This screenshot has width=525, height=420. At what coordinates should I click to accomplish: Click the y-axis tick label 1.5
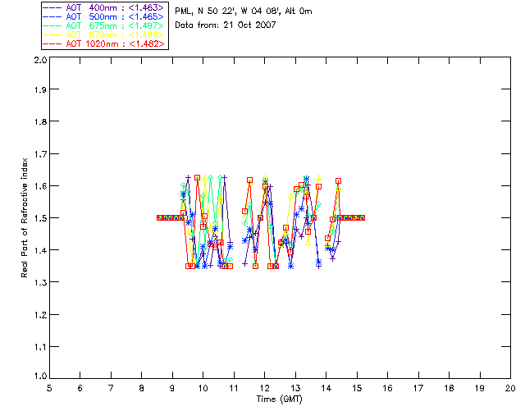40,218
